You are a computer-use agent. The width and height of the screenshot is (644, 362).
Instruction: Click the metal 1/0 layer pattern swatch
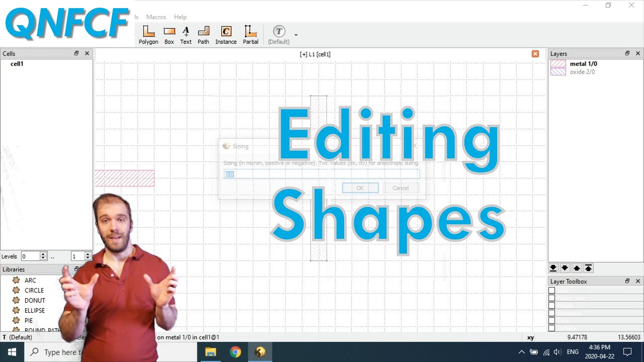(558, 64)
